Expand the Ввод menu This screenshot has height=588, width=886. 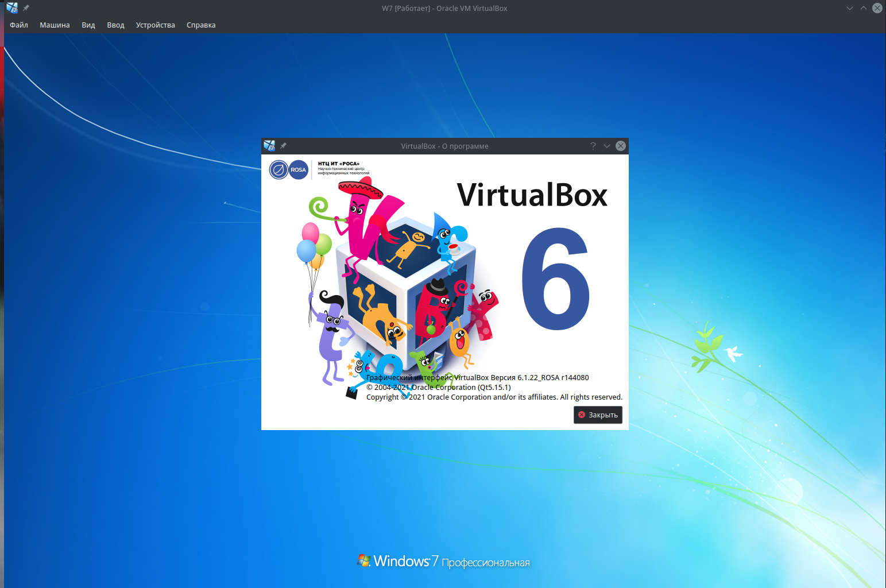115,25
